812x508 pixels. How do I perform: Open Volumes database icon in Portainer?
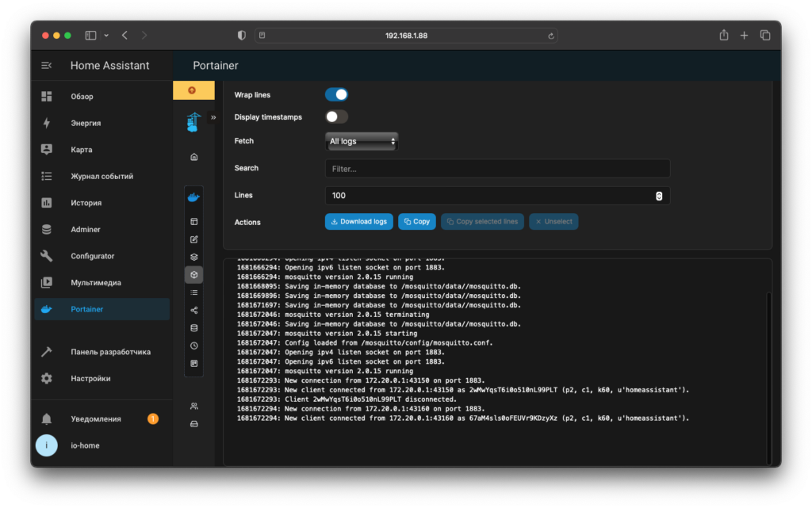click(x=194, y=328)
